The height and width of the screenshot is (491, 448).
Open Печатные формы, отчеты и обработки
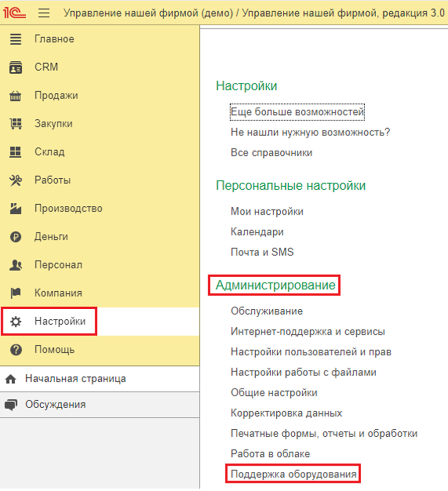pyautogui.click(x=324, y=433)
